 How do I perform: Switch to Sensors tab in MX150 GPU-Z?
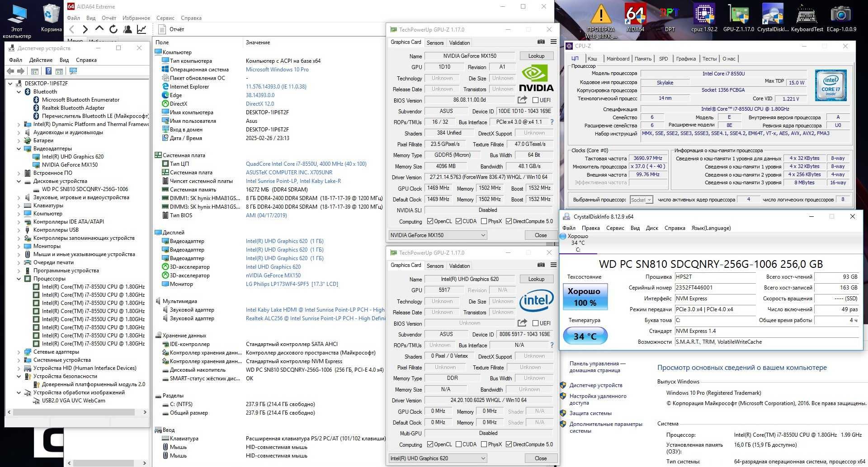point(435,43)
